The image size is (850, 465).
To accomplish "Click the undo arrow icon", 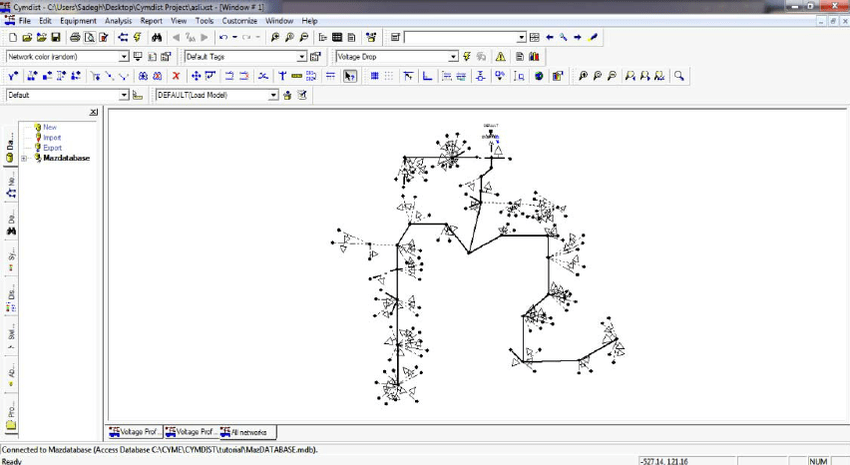I will [x=223, y=38].
